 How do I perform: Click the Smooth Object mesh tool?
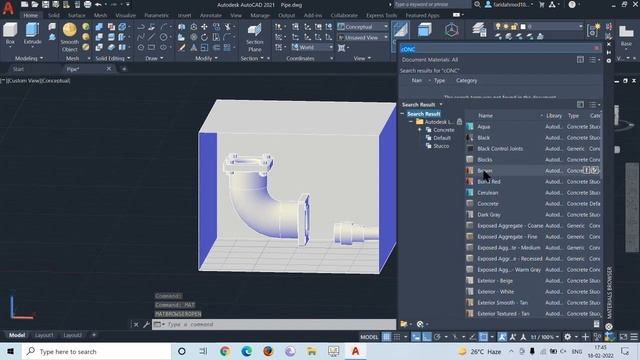point(70,37)
